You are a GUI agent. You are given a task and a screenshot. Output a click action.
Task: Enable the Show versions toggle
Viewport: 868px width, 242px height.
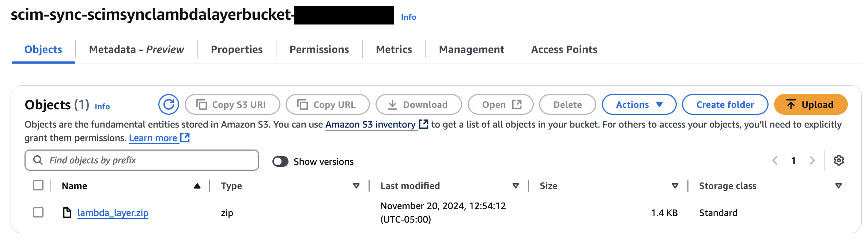tap(280, 161)
